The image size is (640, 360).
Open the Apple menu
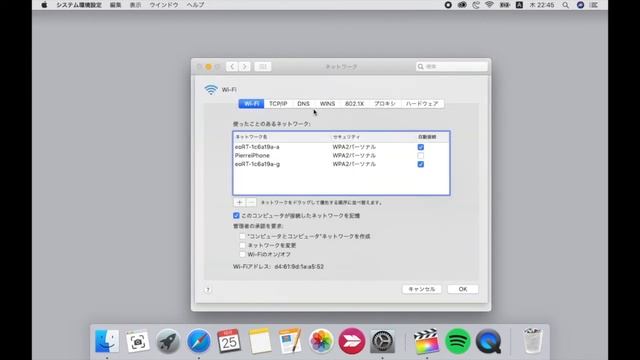tap(44, 5)
